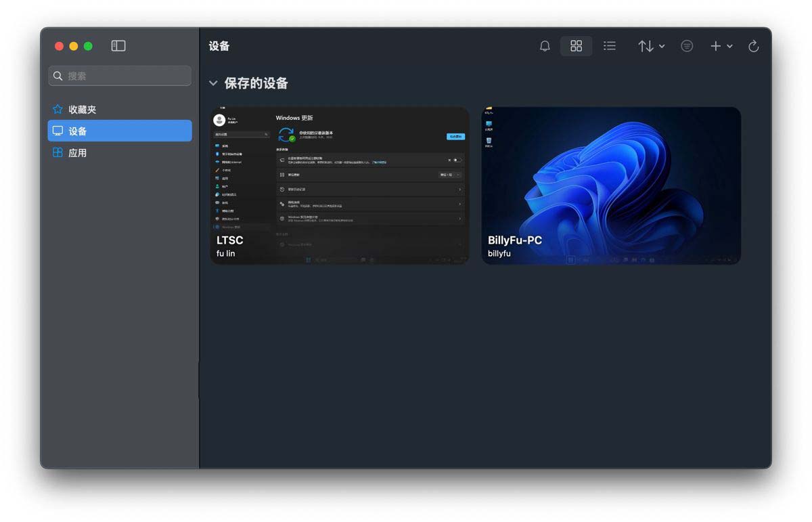
Task: Toggle the sidebar visibility icon
Action: pyautogui.click(x=118, y=46)
